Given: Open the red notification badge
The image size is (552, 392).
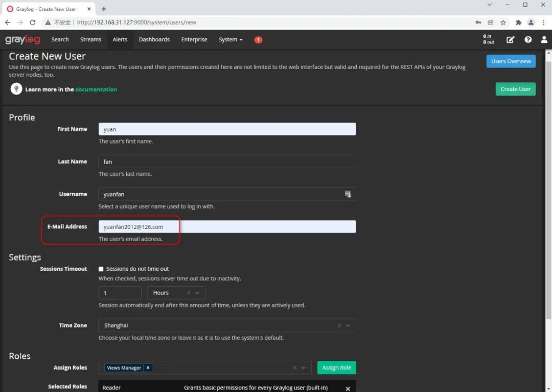Looking at the screenshot, I should point(258,40).
